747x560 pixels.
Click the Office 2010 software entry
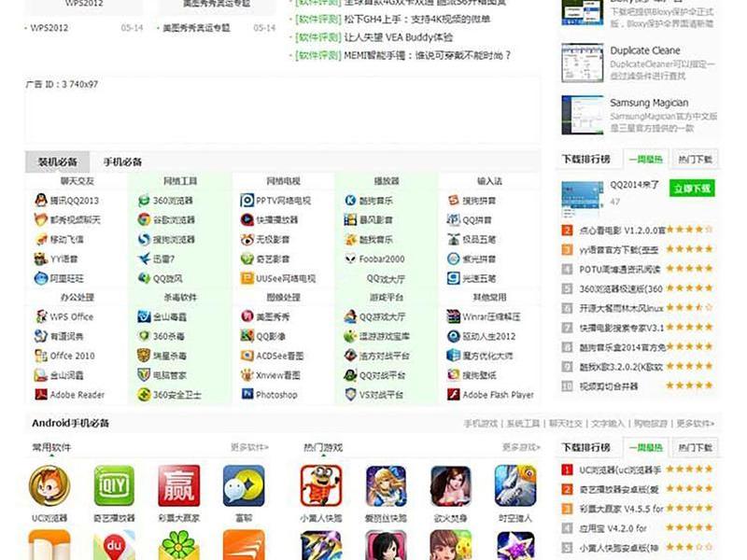[x=73, y=356]
